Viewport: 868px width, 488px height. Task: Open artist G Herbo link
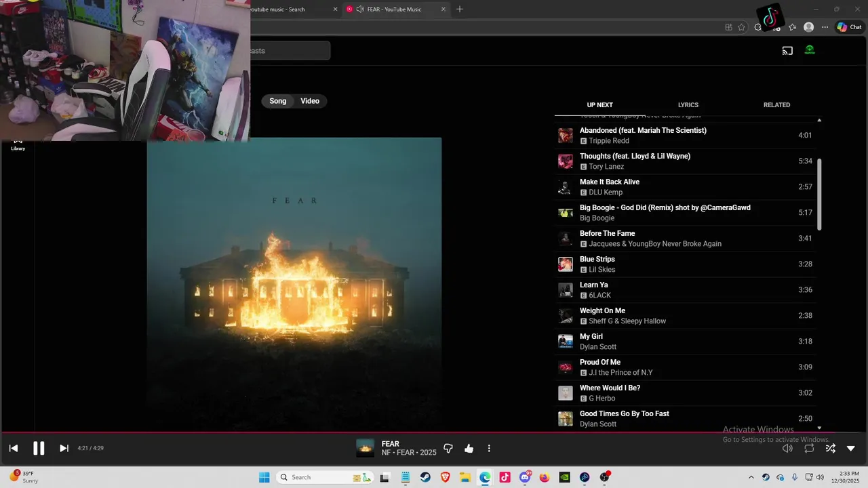click(x=602, y=399)
